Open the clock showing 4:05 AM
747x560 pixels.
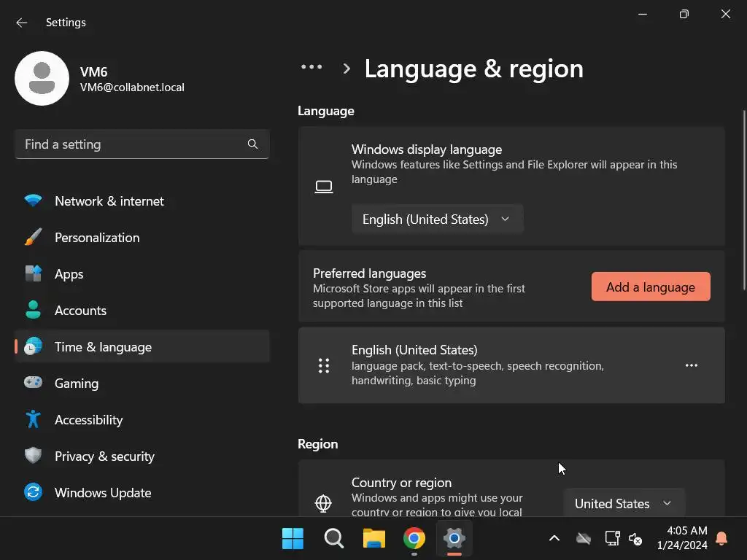[x=682, y=538]
